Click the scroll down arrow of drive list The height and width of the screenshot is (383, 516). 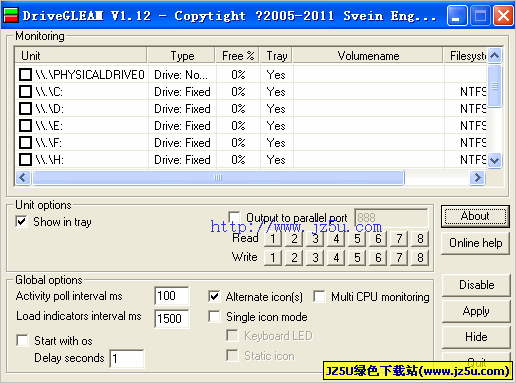(x=495, y=161)
